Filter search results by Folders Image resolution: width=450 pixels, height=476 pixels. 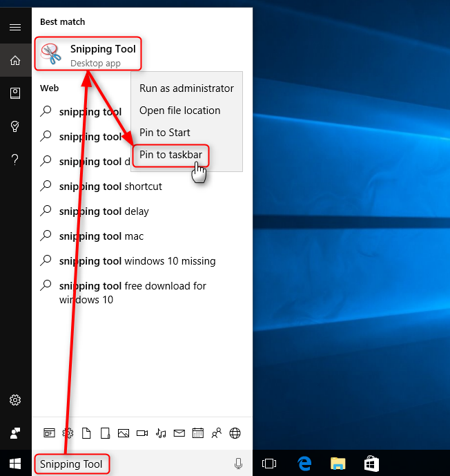click(x=105, y=433)
